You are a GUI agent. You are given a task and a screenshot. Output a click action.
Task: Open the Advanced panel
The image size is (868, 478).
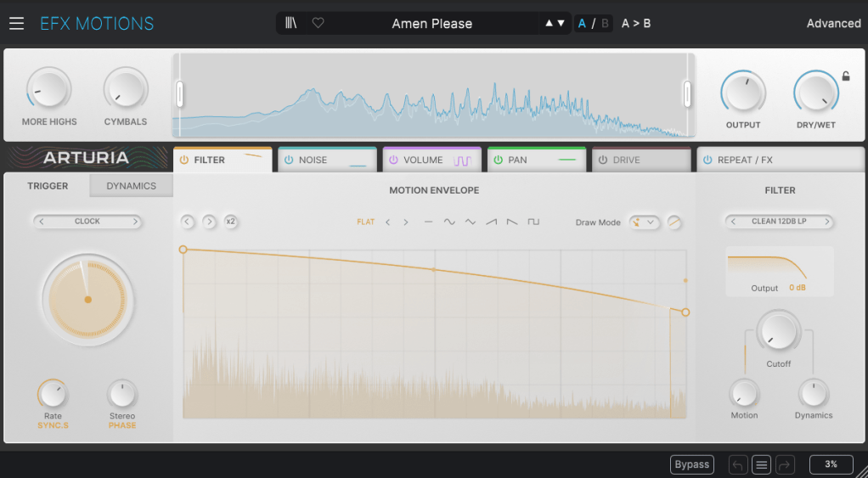pyautogui.click(x=832, y=24)
